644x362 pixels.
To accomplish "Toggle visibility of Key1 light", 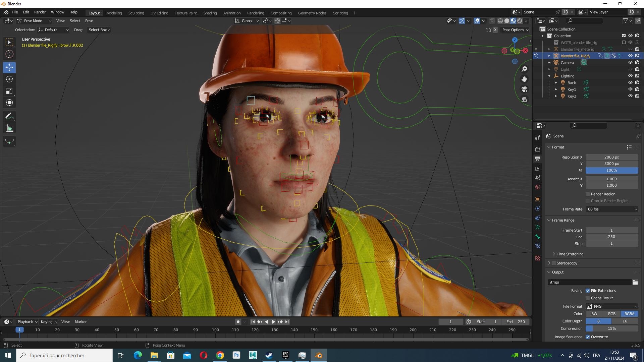I will pos(630,89).
